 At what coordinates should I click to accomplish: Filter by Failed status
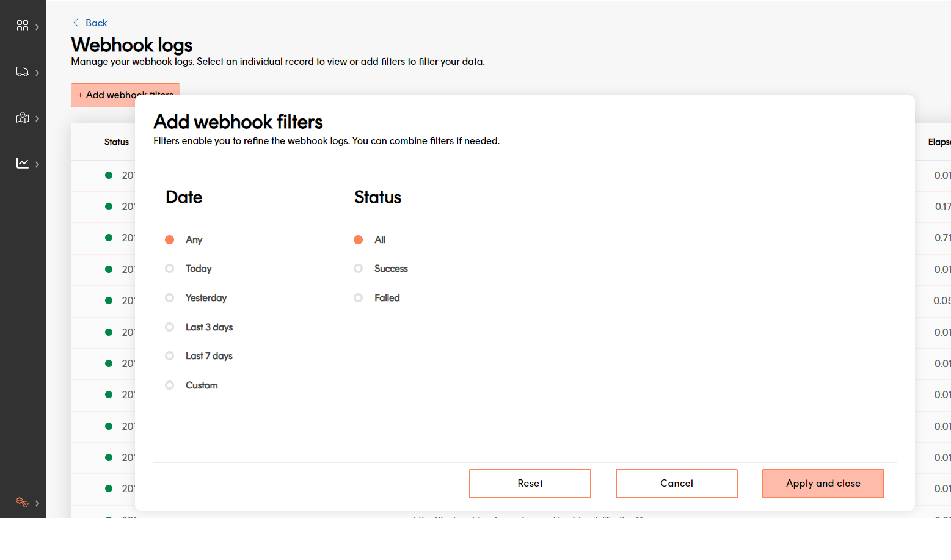pos(359,298)
